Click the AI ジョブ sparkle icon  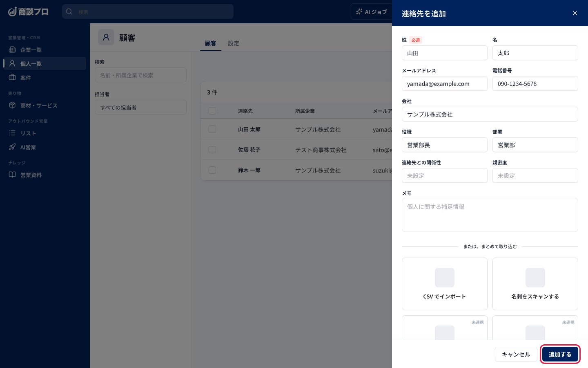tap(359, 12)
